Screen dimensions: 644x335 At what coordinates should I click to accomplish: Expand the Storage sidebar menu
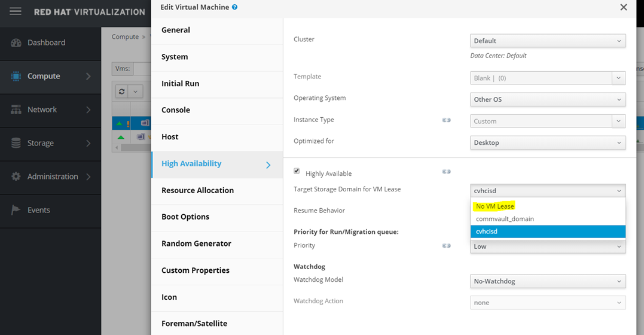[x=50, y=143]
